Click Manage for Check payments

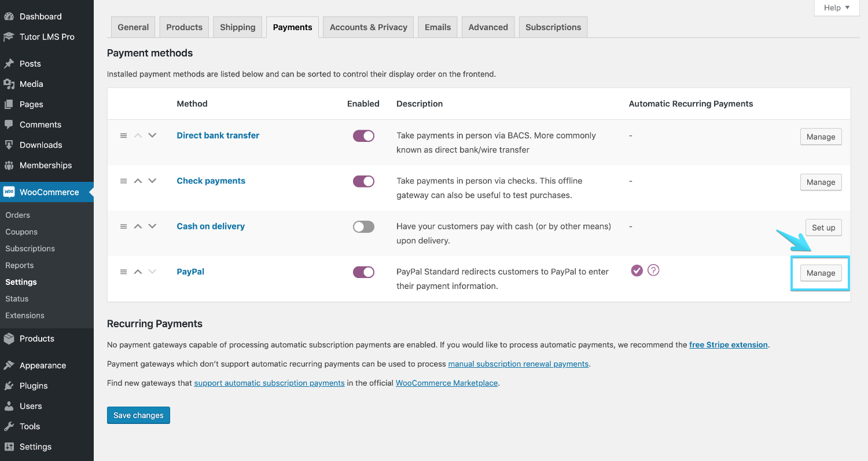pos(821,182)
